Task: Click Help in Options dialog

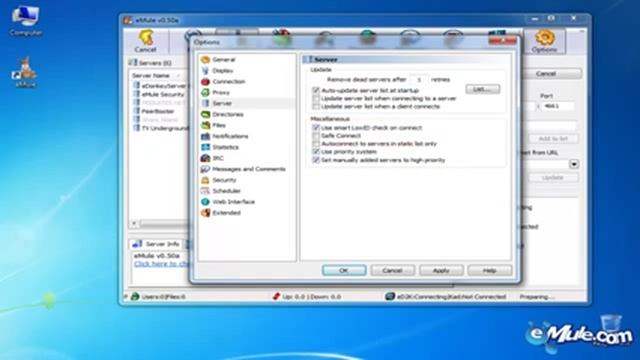Action: 489,270
